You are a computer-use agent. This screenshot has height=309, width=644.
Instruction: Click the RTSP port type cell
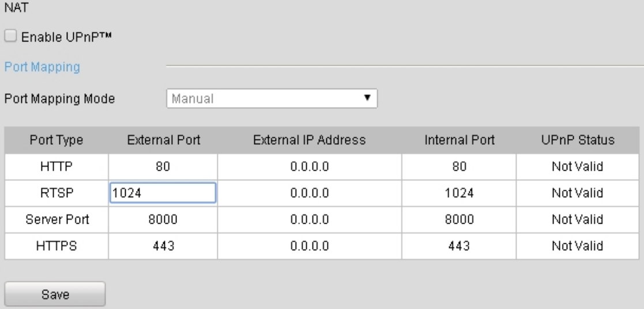(x=57, y=194)
